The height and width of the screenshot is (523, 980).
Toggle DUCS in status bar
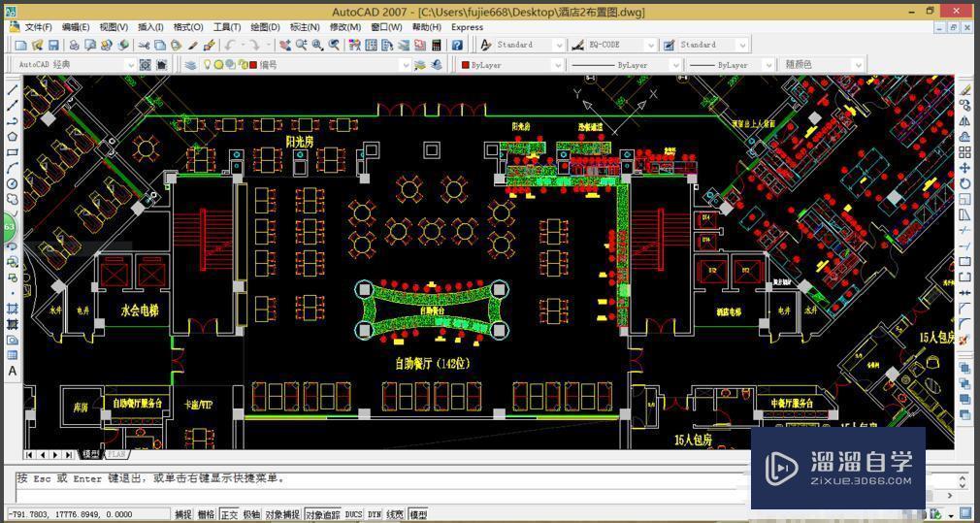click(x=354, y=515)
